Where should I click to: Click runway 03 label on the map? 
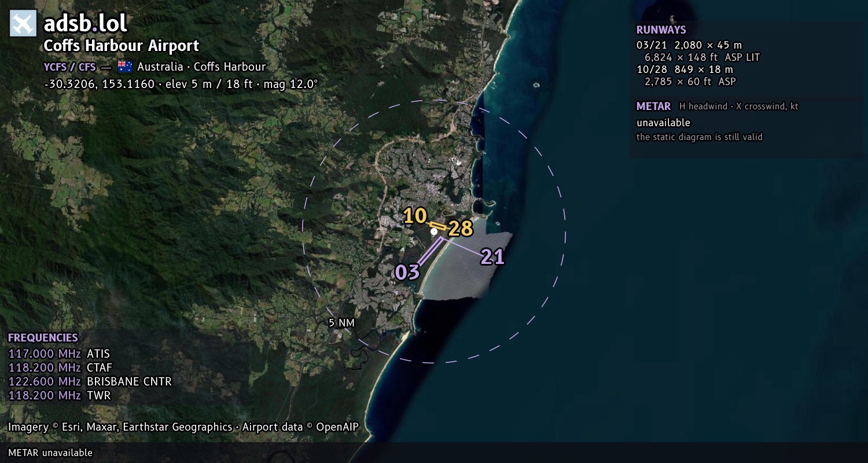(407, 272)
